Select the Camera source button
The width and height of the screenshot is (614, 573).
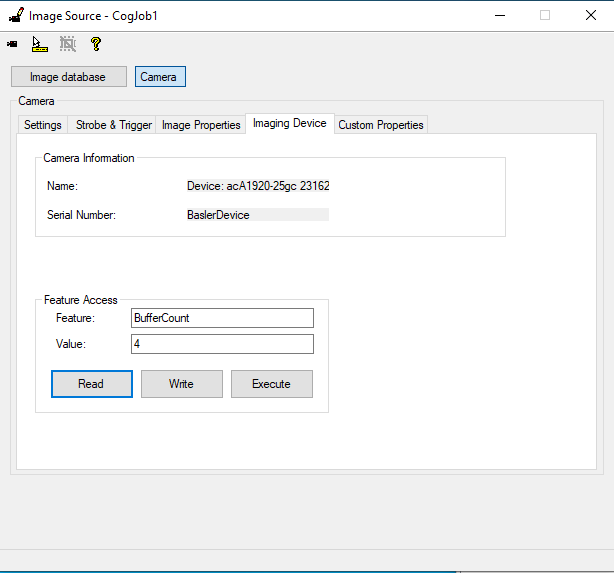click(160, 77)
